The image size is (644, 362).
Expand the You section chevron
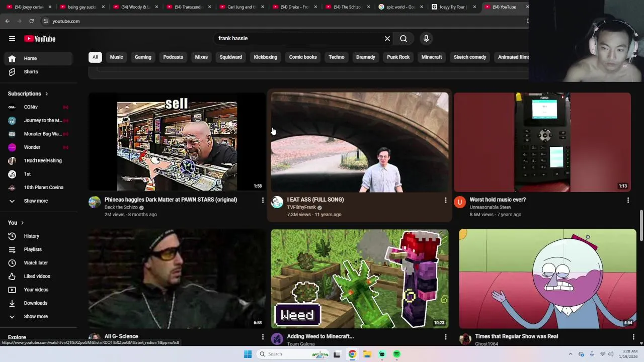coord(22,223)
